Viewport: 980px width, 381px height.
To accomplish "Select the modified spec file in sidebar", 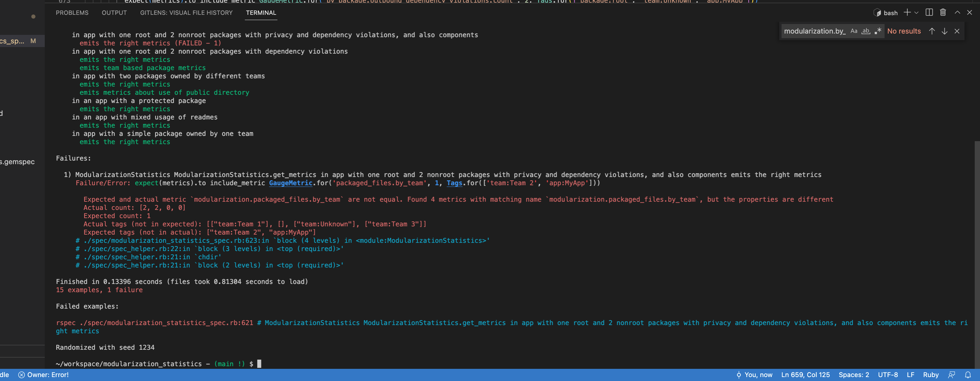I will (22, 41).
